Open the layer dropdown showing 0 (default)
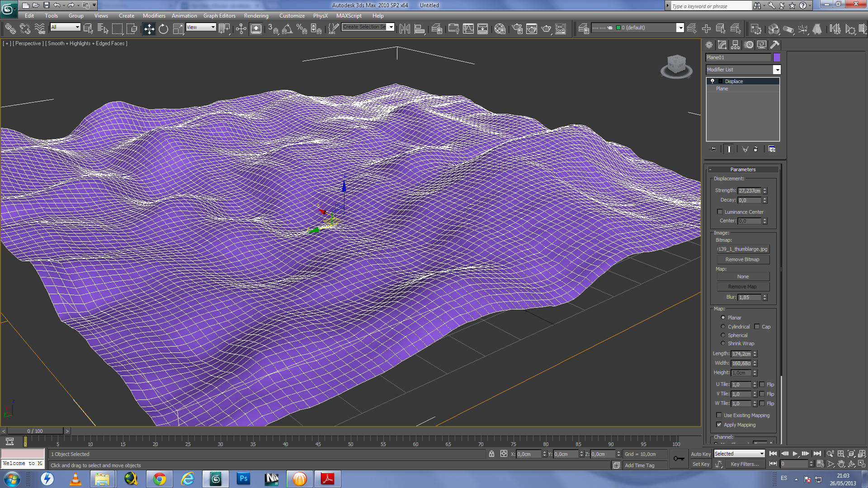868x488 pixels. (x=680, y=28)
